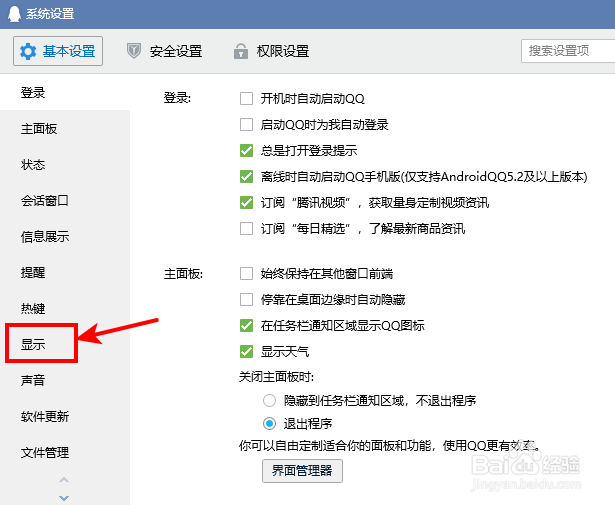Switch to the 权限设置 tab
This screenshot has width=615, height=505.
pos(271,51)
